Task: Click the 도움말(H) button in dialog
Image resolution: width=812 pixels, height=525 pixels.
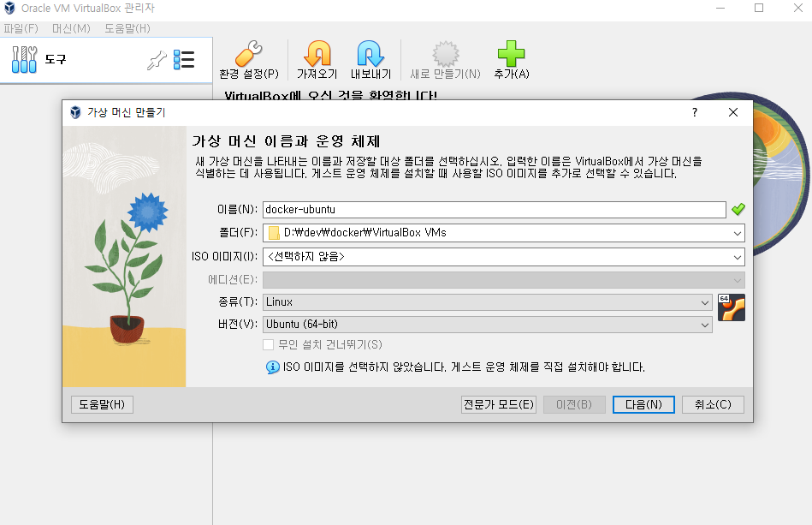Action: tap(102, 405)
